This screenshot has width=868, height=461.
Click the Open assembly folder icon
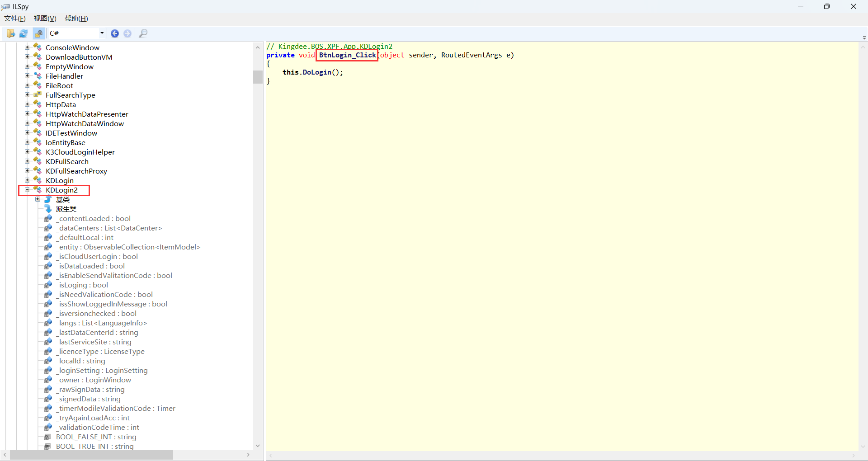[x=10, y=33]
